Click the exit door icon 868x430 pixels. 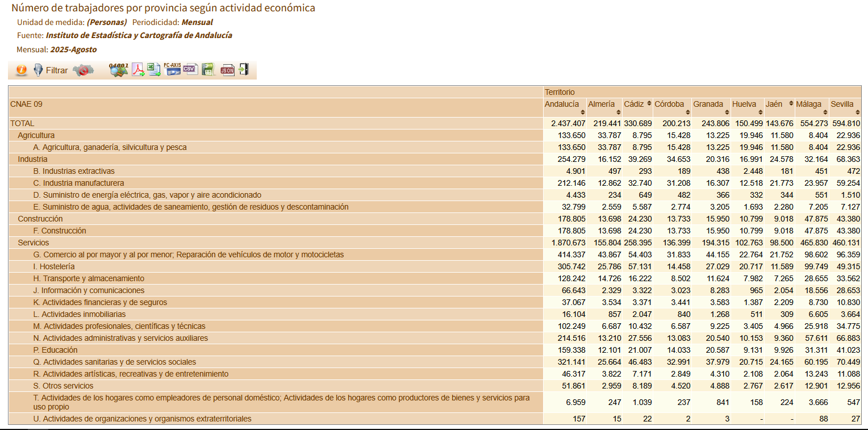click(244, 70)
